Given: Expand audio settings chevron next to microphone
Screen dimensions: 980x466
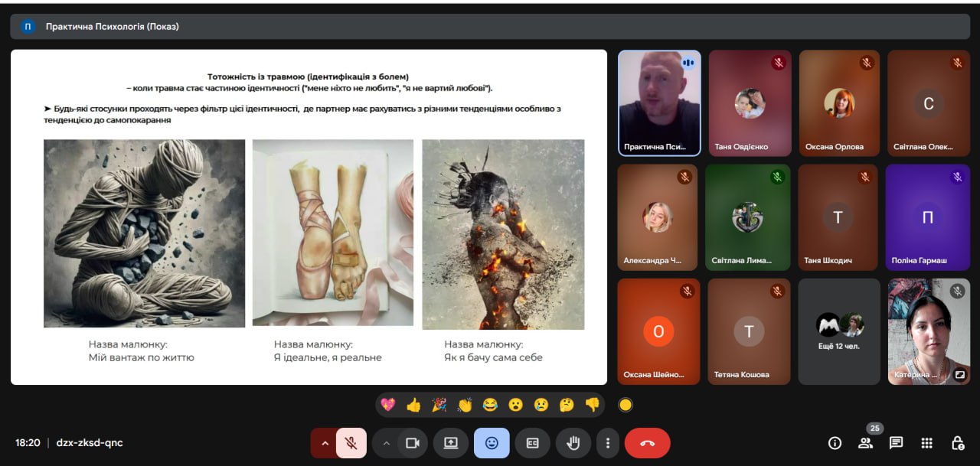Looking at the screenshot, I should 325,443.
